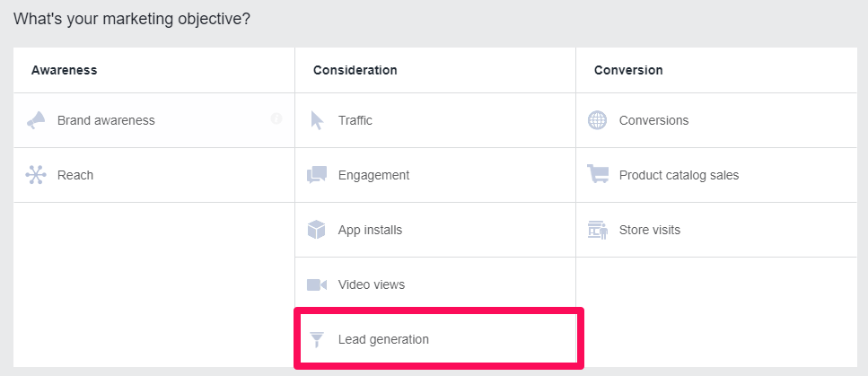
Task: Click the Consideration column header
Action: tap(355, 70)
